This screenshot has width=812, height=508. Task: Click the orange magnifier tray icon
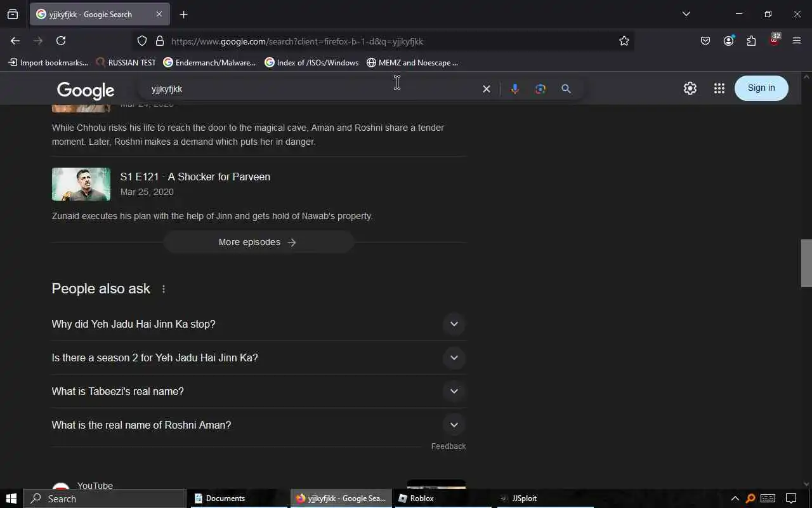click(x=750, y=498)
